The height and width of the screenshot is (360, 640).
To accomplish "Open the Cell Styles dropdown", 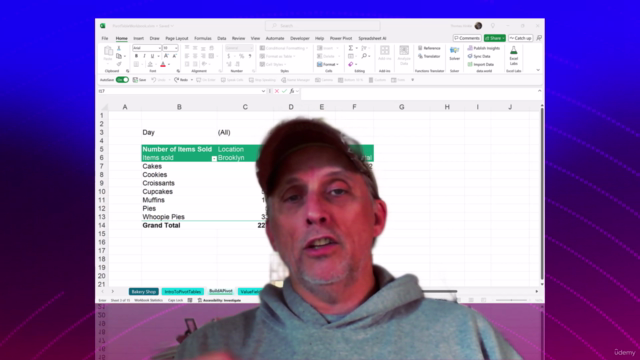I will tap(273, 64).
